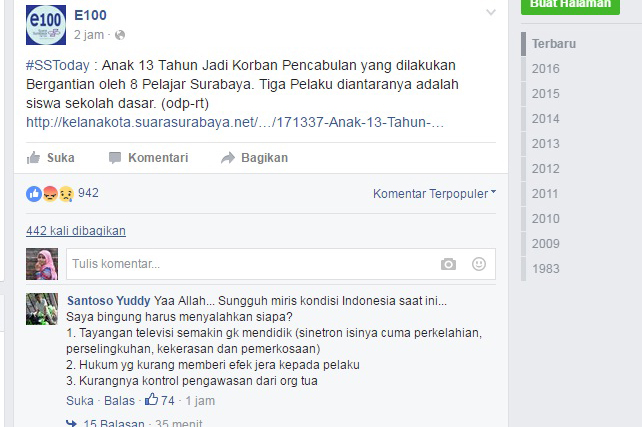Open 442 kali dibagikan shares link

(x=76, y=231)
